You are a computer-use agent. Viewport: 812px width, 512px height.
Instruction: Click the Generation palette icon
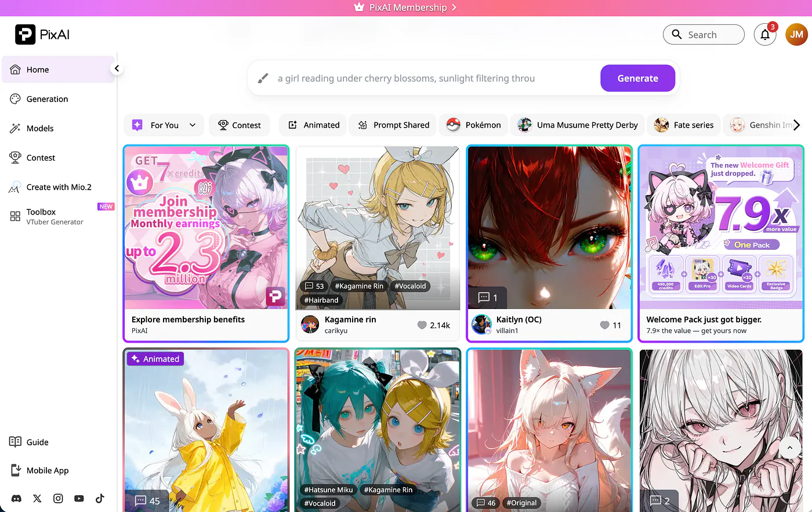[x=16, y=99]
